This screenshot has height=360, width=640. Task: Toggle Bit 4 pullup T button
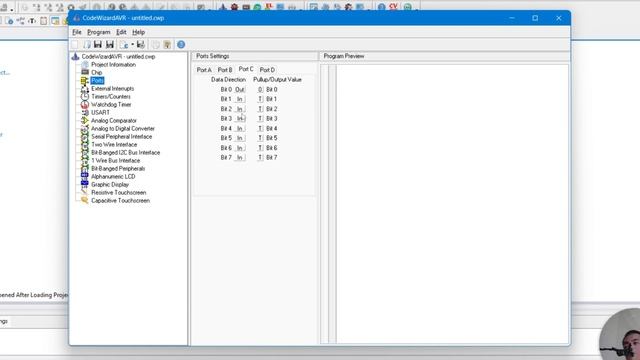click(x=260, y=128)
